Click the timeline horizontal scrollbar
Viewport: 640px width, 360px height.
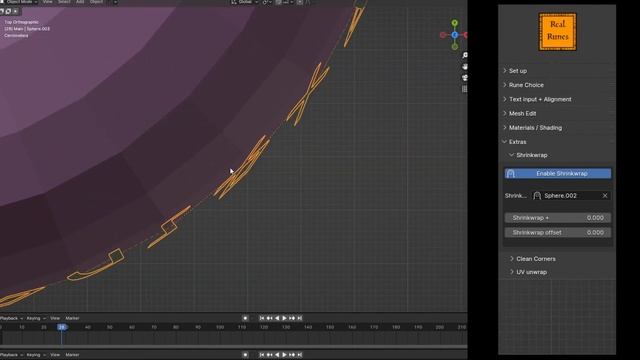[x=233, y=347]
